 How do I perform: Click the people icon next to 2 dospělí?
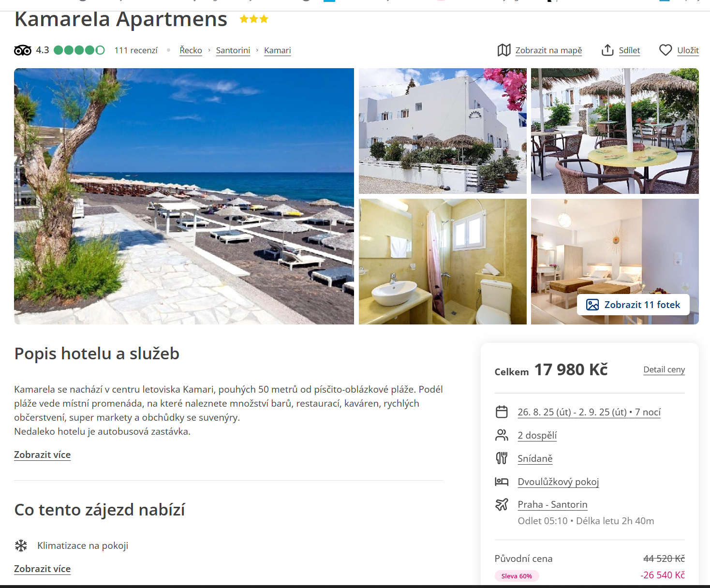(502, 435)
